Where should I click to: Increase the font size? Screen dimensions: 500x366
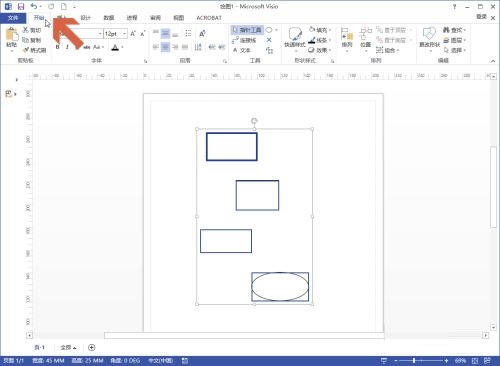tap(133, 34)
